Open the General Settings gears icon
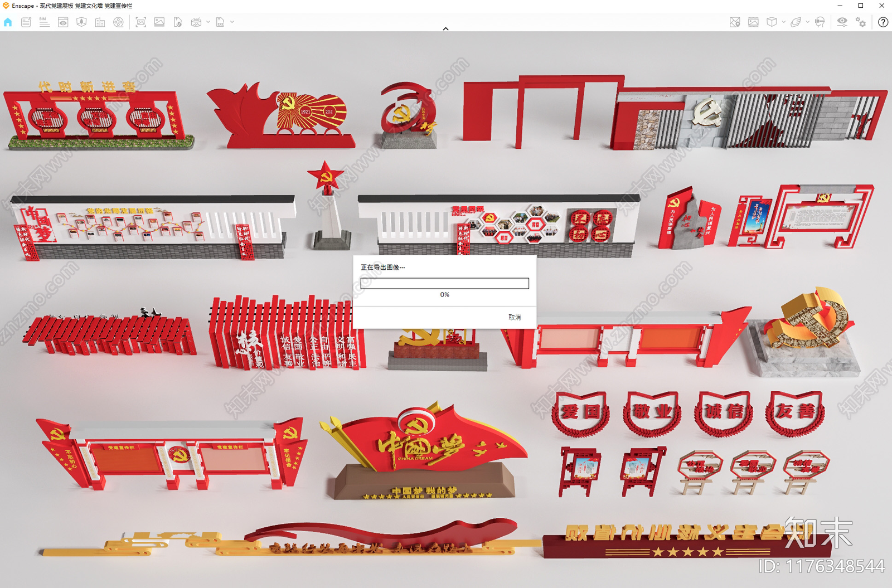The height and width of the screenshot is (588, 892). click(861, 22)
